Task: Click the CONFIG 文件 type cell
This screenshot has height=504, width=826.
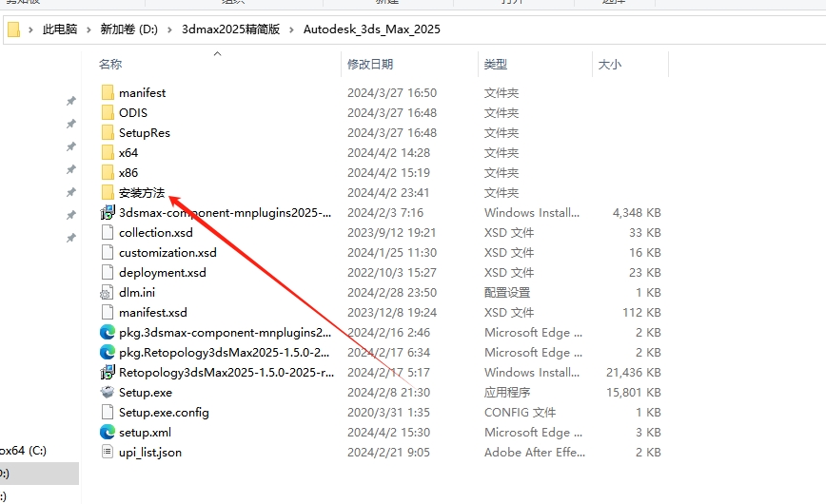Action: click(x=520, y=413)
